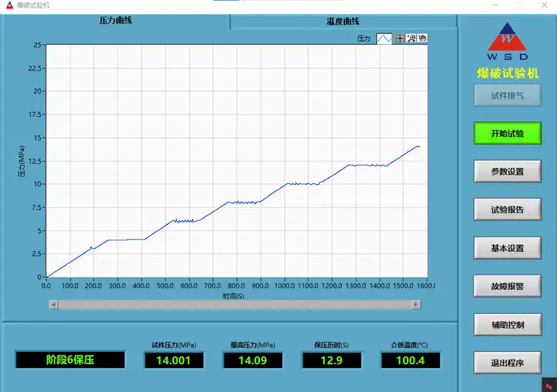
Task: Open 试验报告
Action: pos(507,210)
